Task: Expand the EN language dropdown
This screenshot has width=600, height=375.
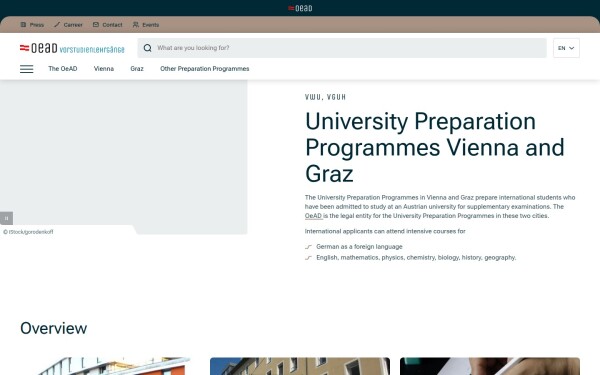Action: tap(566, 48)
